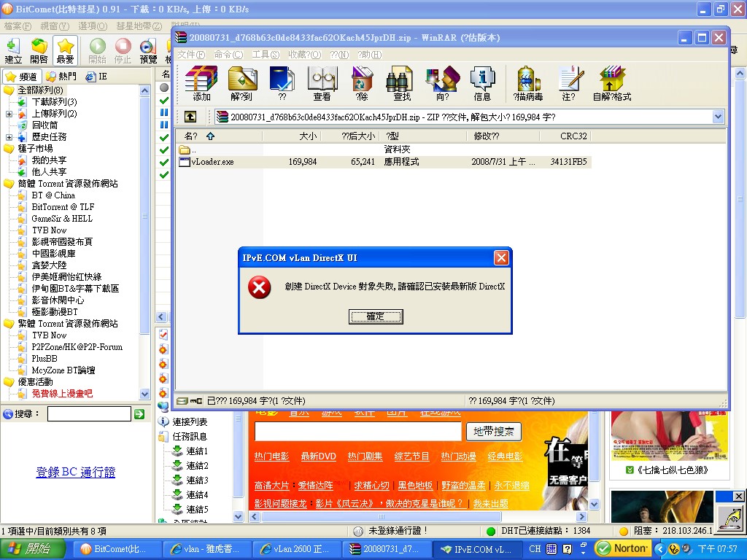Select the PlusBB tree item
Screen dimensions: 747x560
point(44,359)
